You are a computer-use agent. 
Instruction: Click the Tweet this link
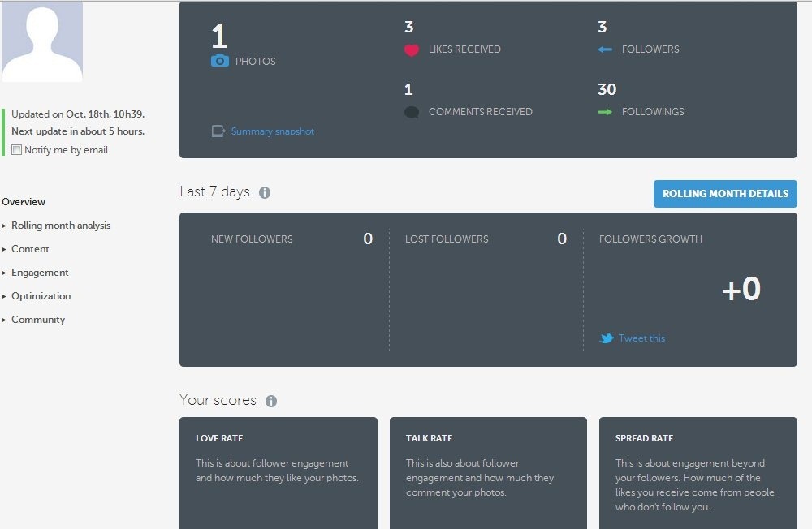coord(641,338)
